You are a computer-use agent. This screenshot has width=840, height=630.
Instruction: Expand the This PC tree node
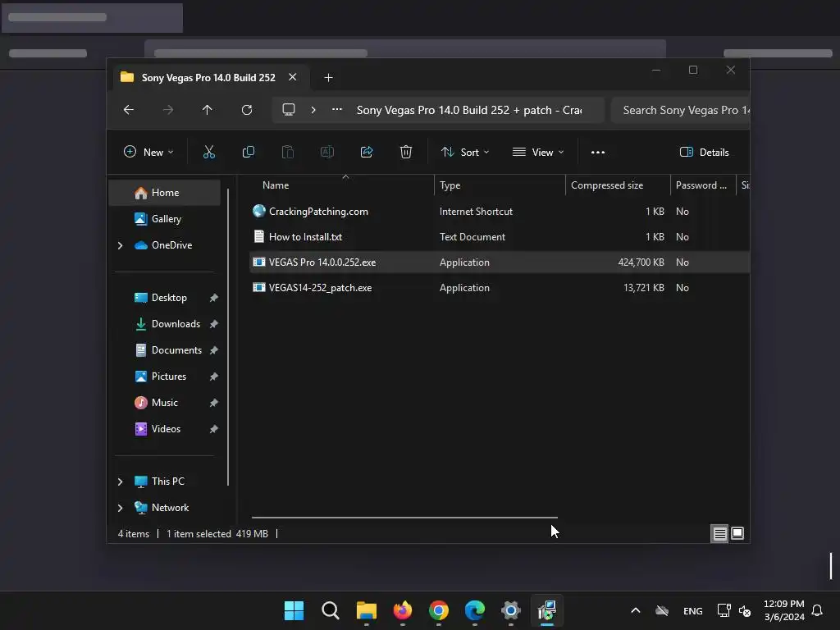point(120,482)
